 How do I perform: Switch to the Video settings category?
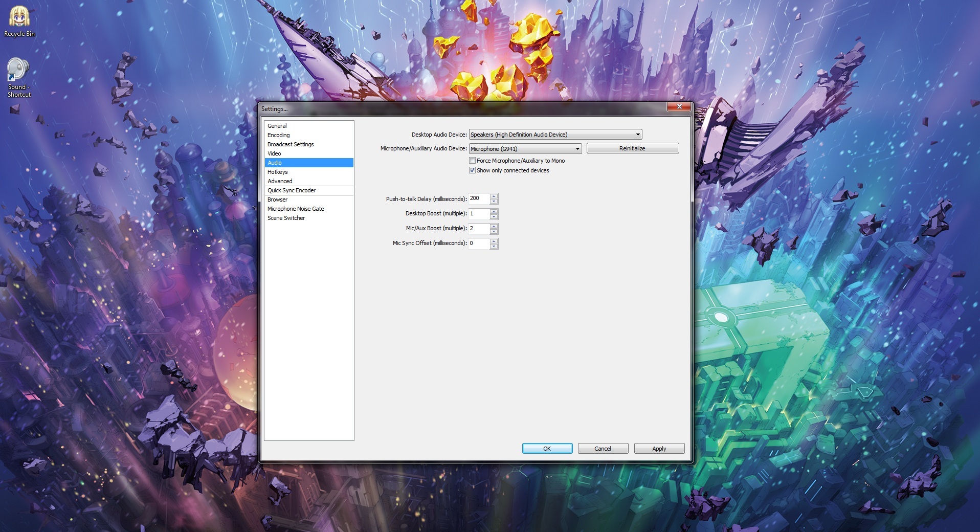point(309,153)
